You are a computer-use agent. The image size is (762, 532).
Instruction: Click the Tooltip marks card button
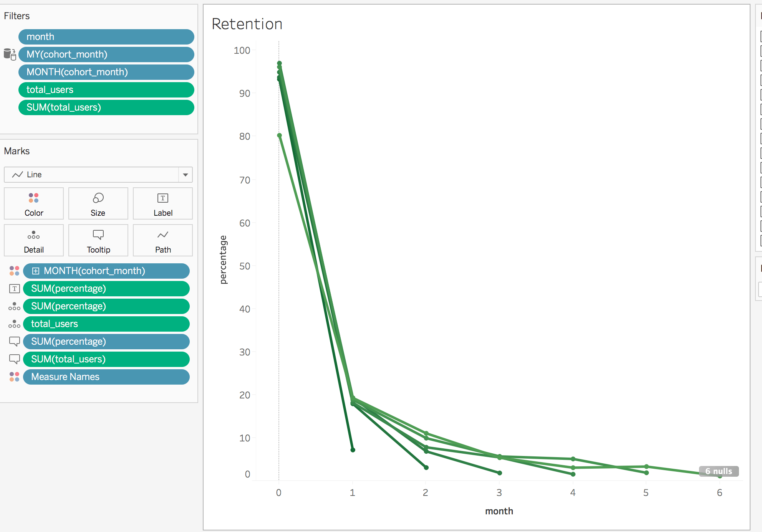(x=98, y=240)
